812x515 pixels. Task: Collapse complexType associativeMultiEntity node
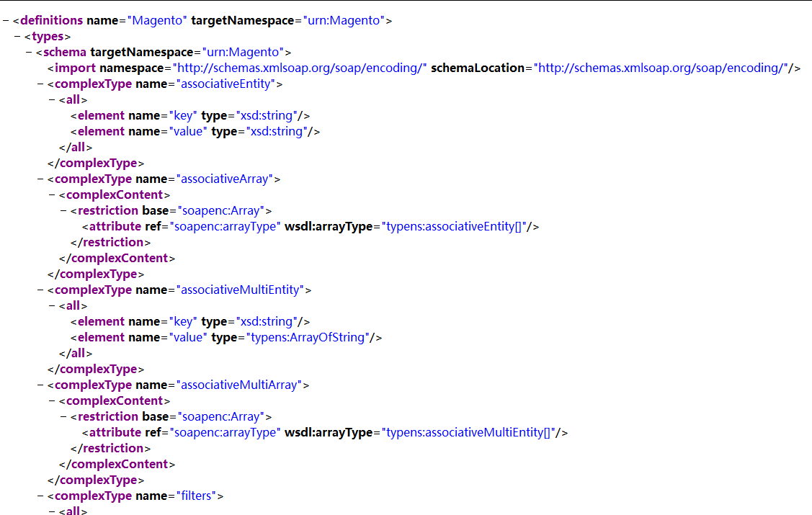[40, 290]
